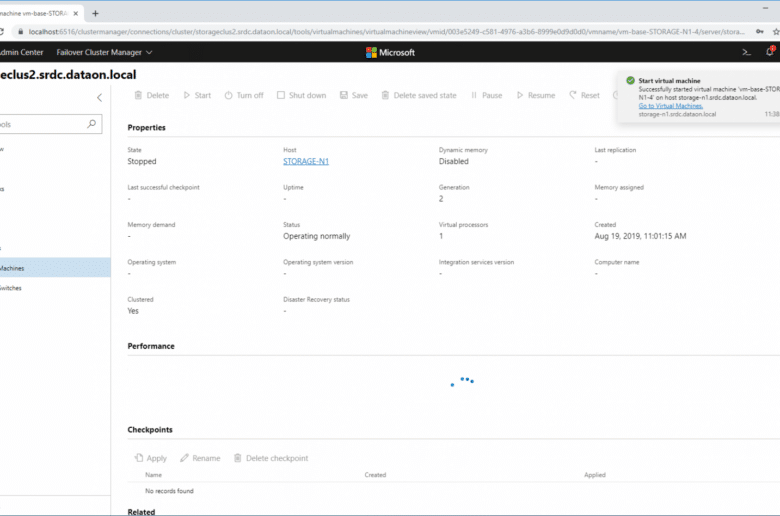Click the 'Disabled' dynamic memory value

click(454, 161)
